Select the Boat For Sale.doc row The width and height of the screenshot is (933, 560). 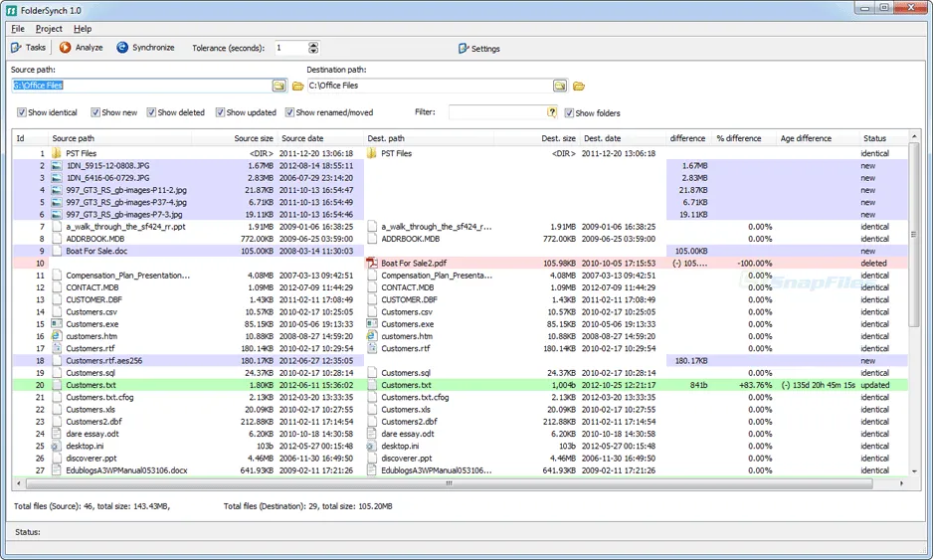click(460, 251)
